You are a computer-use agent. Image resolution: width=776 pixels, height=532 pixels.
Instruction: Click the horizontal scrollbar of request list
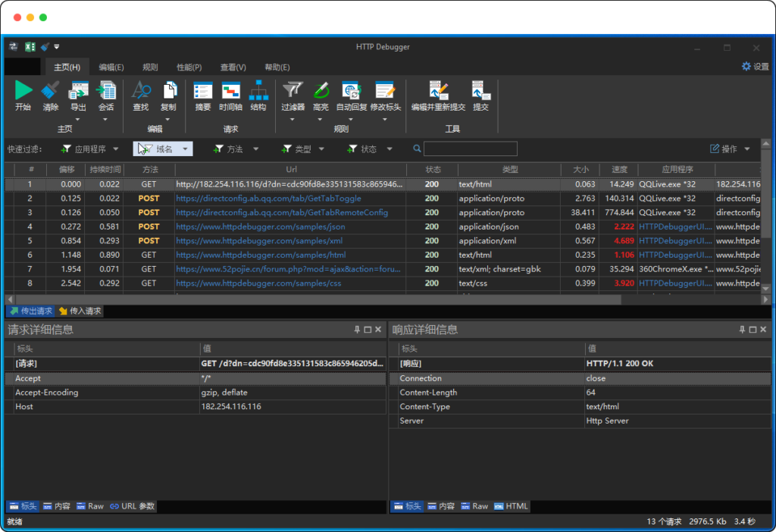tap(319, 300)
